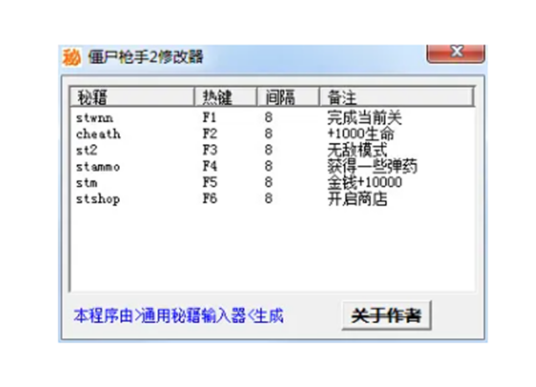Image resolution: width=536 pixels, height=387 pixels.
Task: Click the 间隔 column header
Action: click(x=288, y=97)
